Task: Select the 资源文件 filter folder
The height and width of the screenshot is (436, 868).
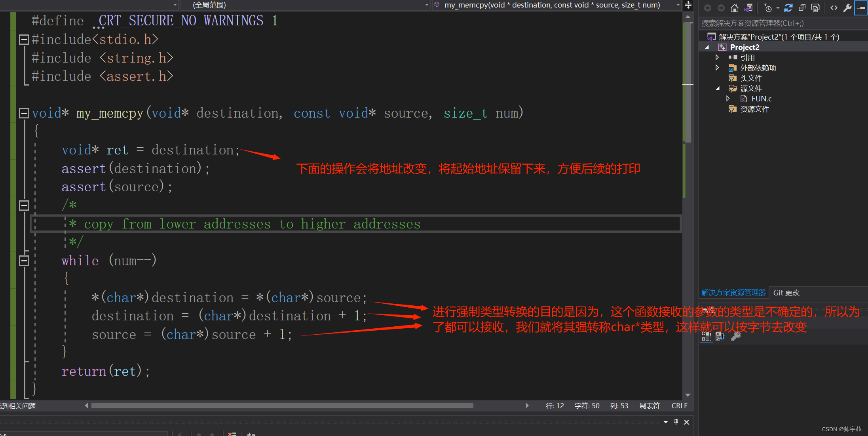Action: (754, 109)
